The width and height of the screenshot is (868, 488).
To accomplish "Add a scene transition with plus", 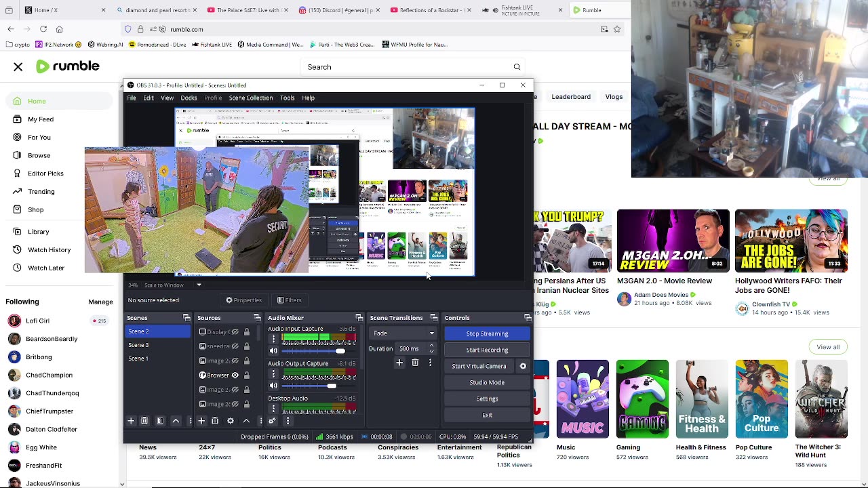I will click(x=399, y=363).
